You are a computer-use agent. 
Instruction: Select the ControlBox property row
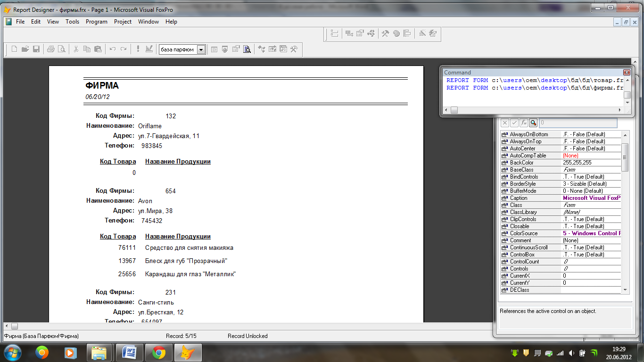(x=561, y=255)
